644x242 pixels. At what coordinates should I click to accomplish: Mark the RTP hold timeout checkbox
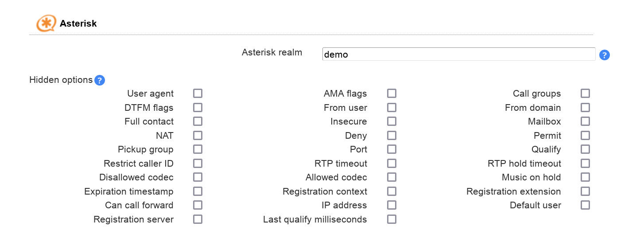point(585,164)
